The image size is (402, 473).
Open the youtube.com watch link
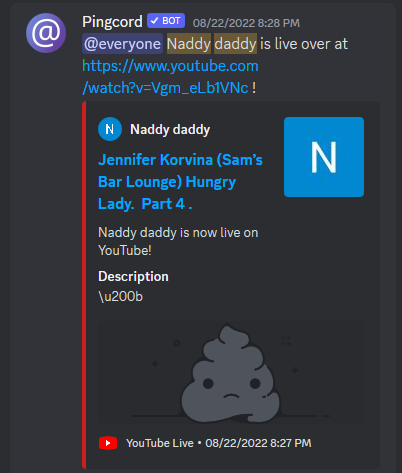(x=170, y=77)
